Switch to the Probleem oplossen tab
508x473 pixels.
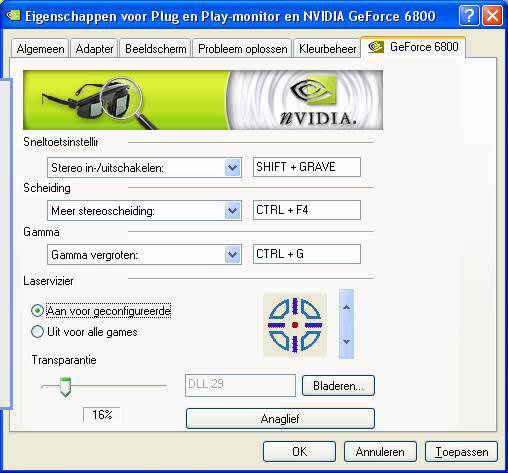(243, 49)
